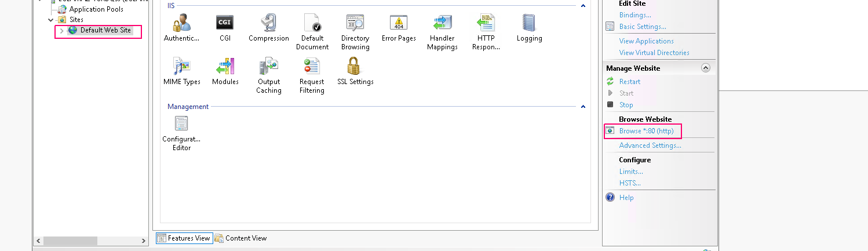This screenshot has width=868, height=251.
Task: Open the Help link
Action: [x=626, y=198]
